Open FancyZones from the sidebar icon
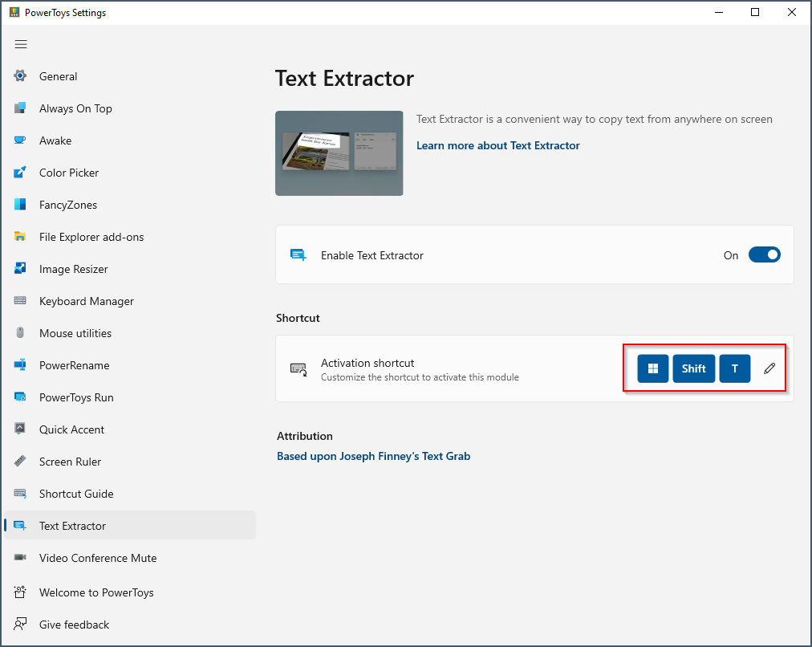This screenshot has height=647, width=812. click(20, 205)
